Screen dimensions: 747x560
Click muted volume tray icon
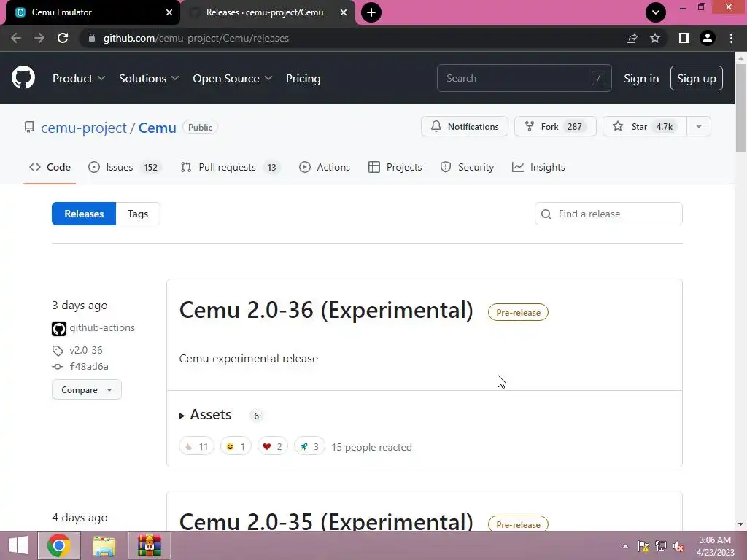pos(678,546)
